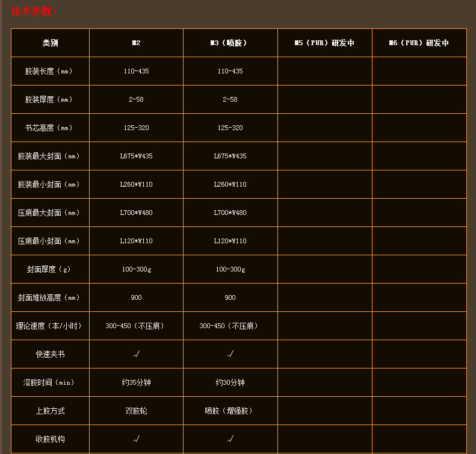Click the 封面堆放高度（mm）row label

[49, 297]
